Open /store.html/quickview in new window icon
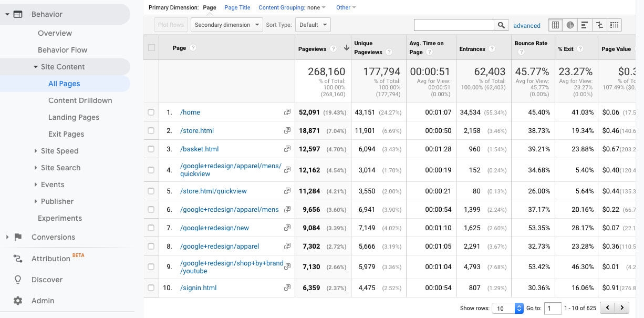This screenshot has width=644, height=318. click(287, 191)
